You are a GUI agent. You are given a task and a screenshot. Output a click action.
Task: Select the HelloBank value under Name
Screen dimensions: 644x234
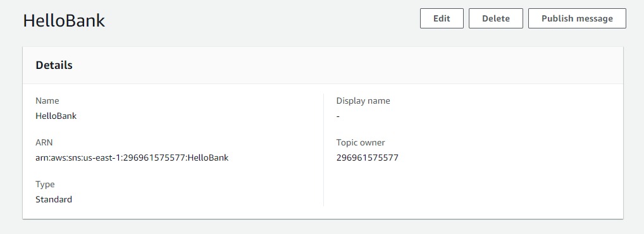point(56,116)
